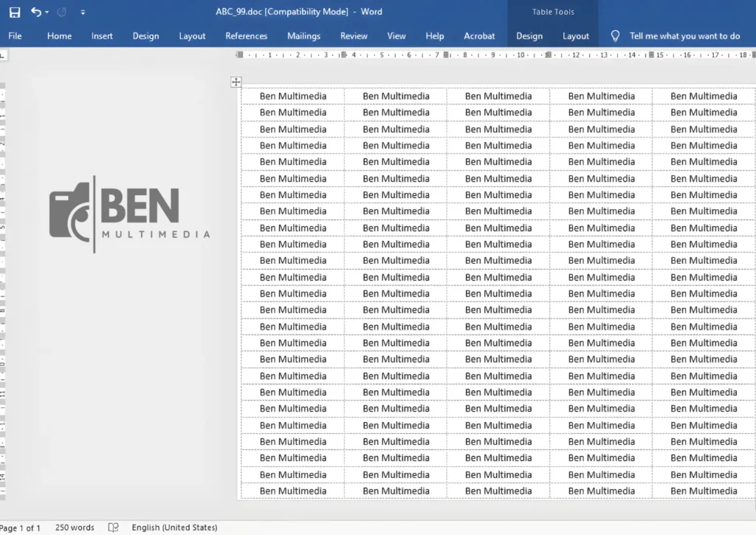The image size is (756, 535).
Task: Open the File tab
Action: pos(15,35)
